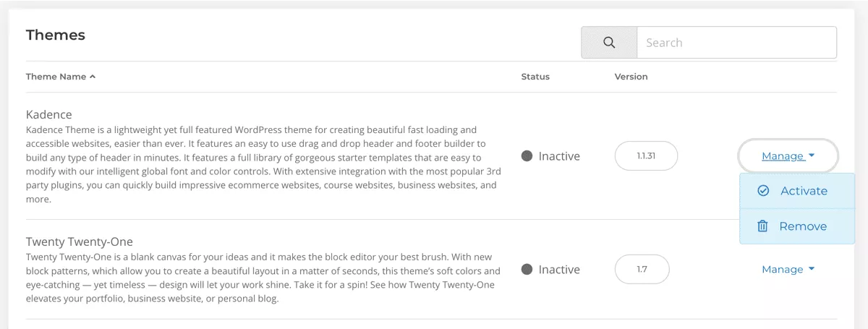868x329 pixels.
Task: Click the Remove trash can icon
Action: (x=762, y=226)
